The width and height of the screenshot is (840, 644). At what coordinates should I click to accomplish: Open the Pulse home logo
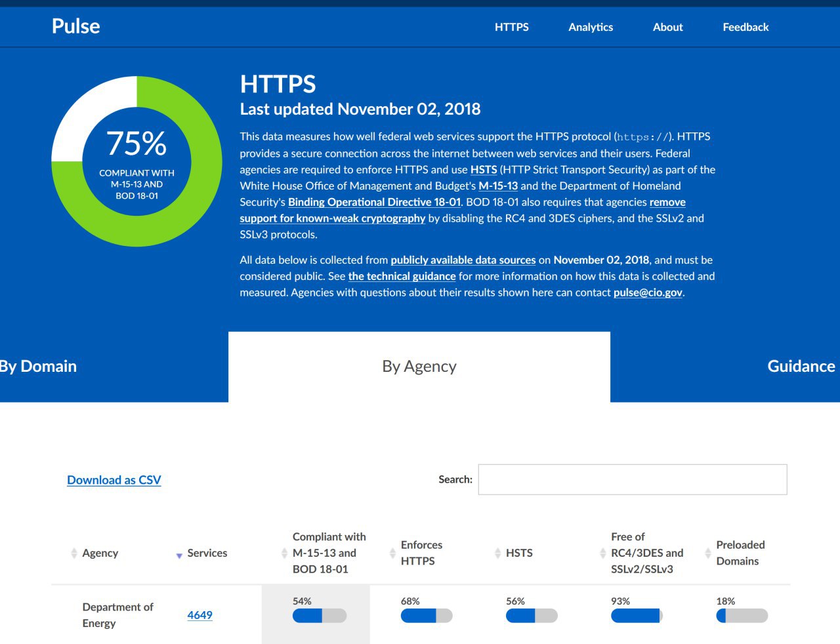click(x=76, y=26)
